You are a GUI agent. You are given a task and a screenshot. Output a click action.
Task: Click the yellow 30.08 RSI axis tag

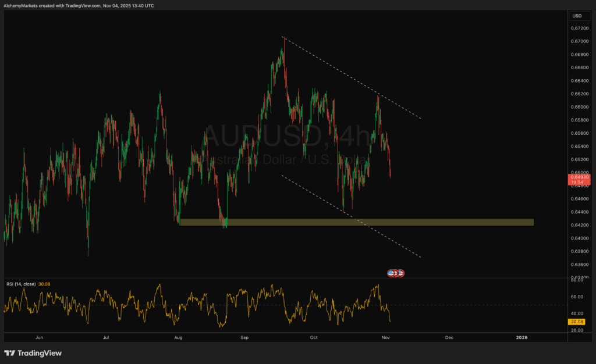(x=579, y=322)
